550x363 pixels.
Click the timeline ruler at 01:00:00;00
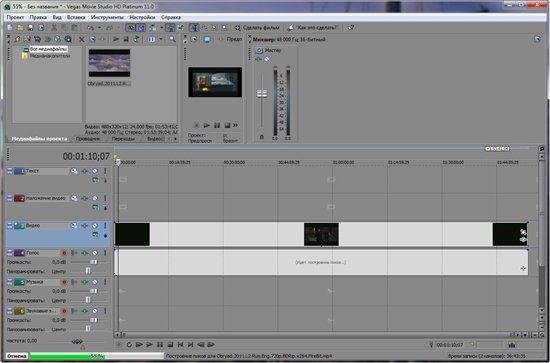[343, 163]
